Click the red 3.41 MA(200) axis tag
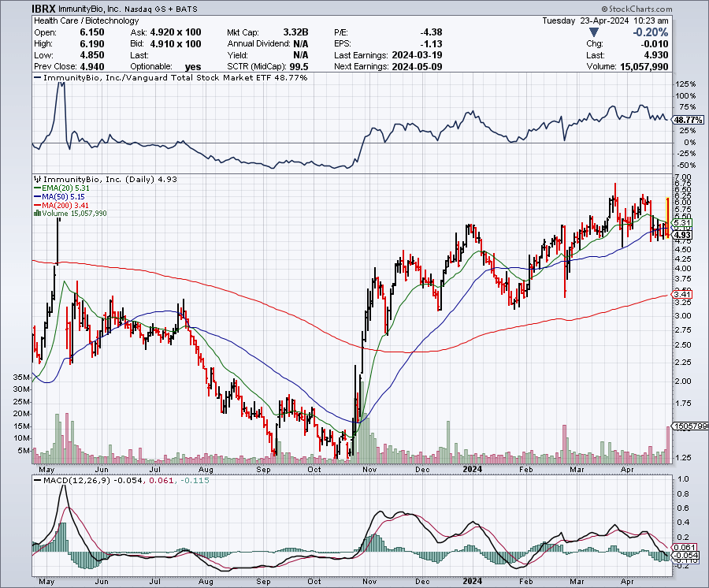The height and width of the screenshot is (588, 709). coord(681,294)
